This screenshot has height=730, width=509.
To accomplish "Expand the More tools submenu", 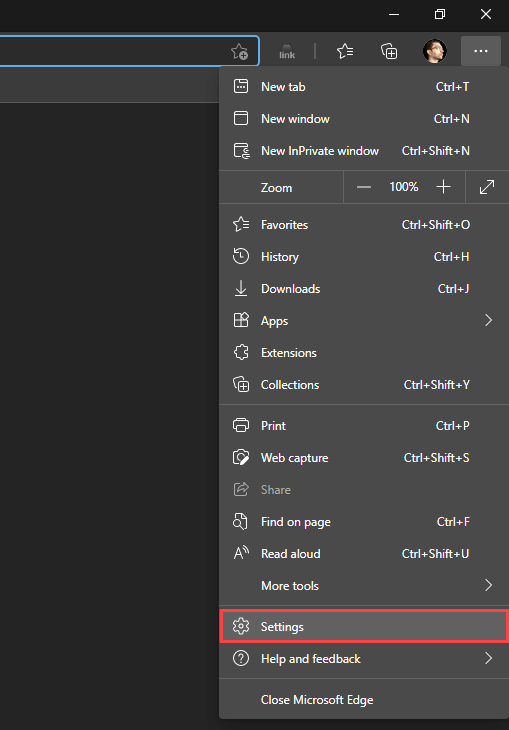I will pyautogui.click(x=364, y=586).
